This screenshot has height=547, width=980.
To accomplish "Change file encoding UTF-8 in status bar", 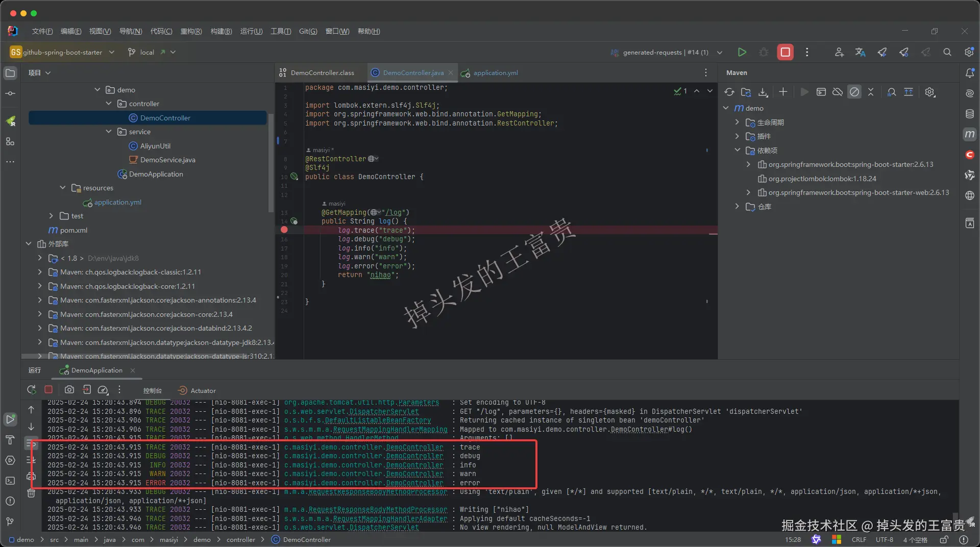I will 885,540.
